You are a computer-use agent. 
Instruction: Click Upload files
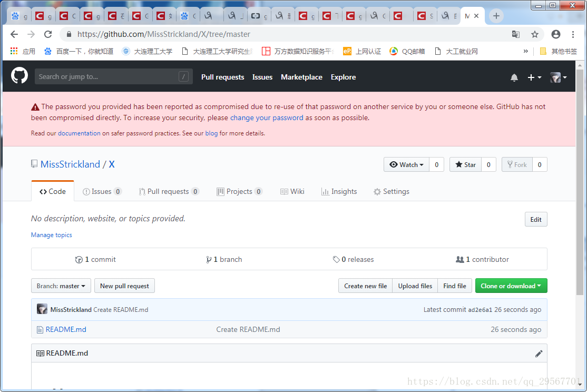click(x=415, y=286)
